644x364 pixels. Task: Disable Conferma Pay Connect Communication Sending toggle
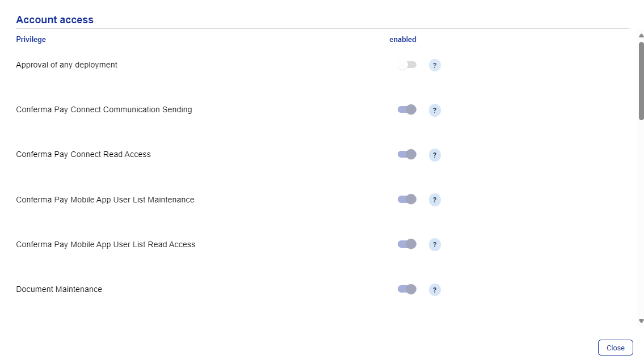coord(407,109)
